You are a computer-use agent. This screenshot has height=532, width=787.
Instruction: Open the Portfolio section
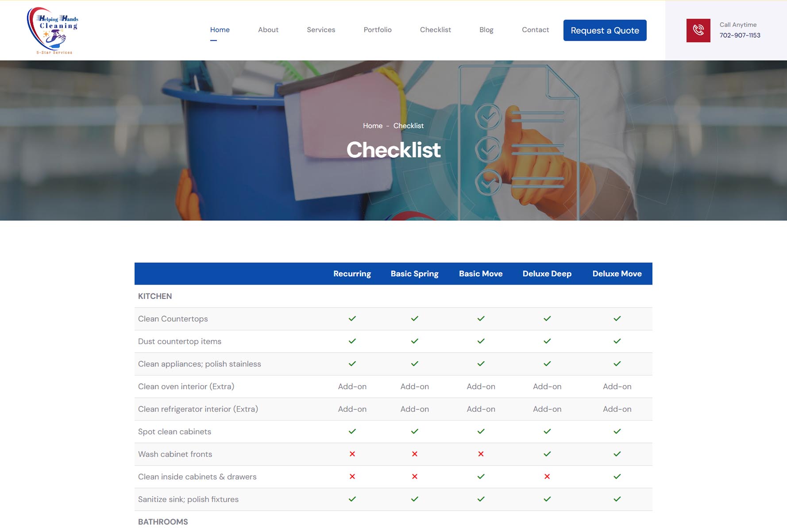[377, 30]
